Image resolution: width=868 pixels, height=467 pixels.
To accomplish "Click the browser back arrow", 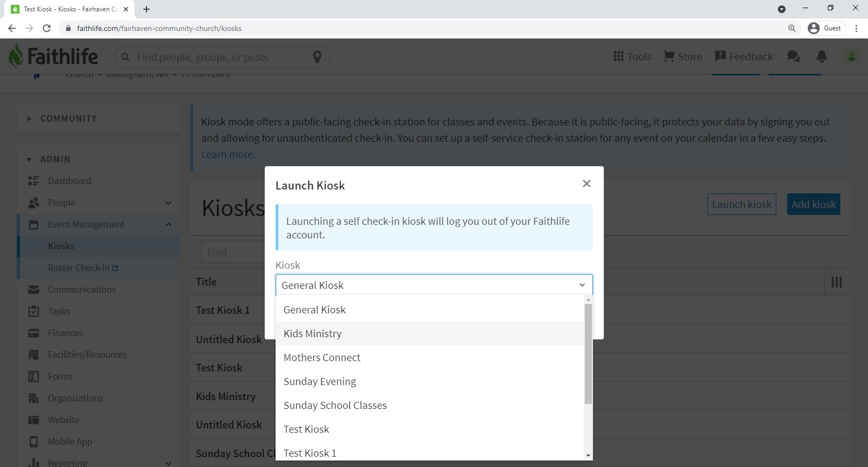I will pos(12,28).
